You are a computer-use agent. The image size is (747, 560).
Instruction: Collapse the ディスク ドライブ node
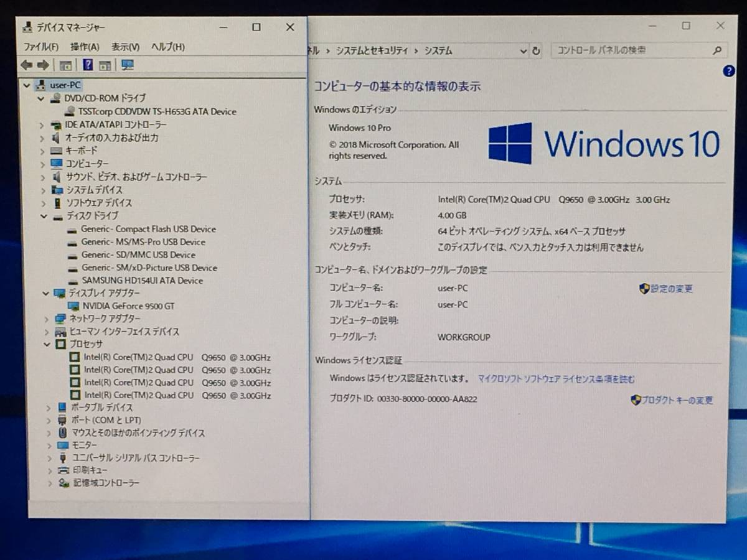click(x=44, y=216)
